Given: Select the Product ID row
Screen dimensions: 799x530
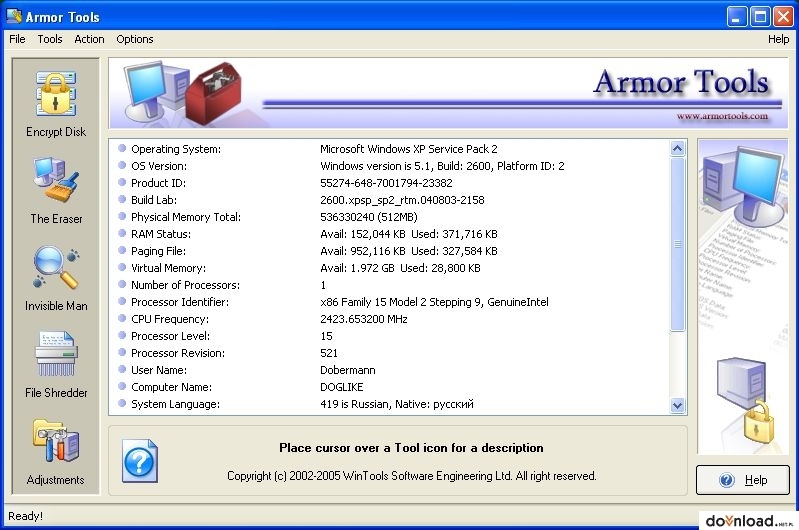Looking at the screenshot, I should pos(389,183).
